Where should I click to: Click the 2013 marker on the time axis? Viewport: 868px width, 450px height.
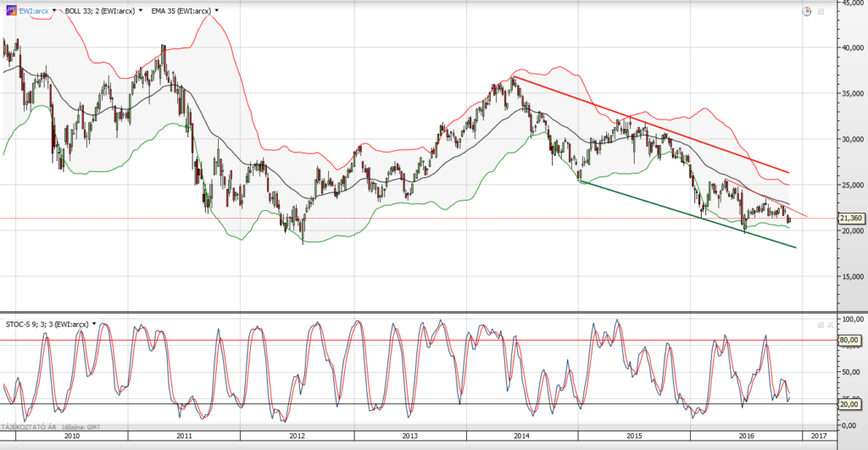tap(409, 435)
